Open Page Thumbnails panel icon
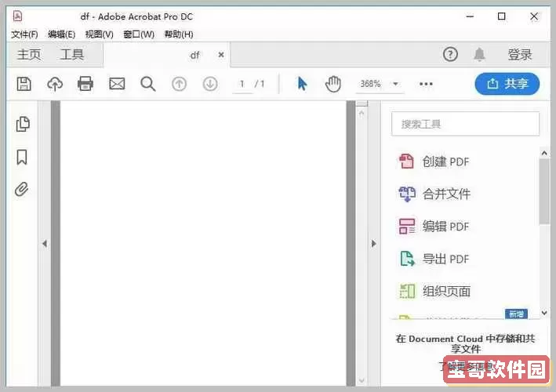The image size is (556, 392). 23,124
